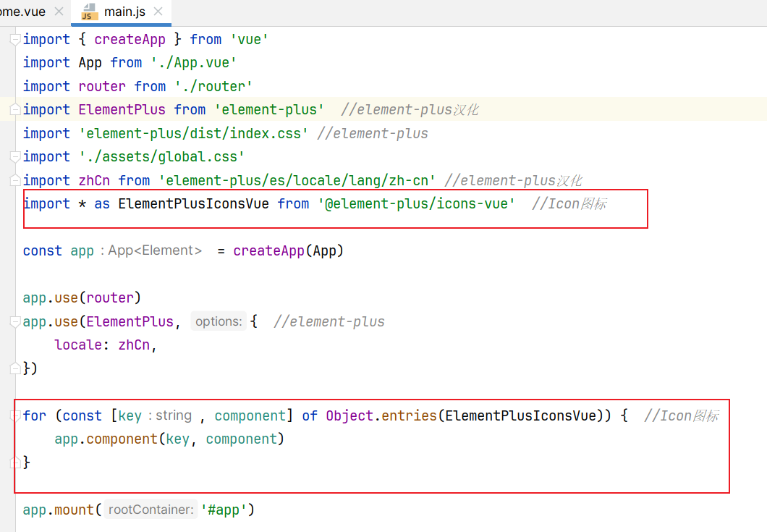Image resolution: width=767 pixels, height=532 pixels.
Task: Click the JS file icon on main.js tab
Action: coord(89,12)
